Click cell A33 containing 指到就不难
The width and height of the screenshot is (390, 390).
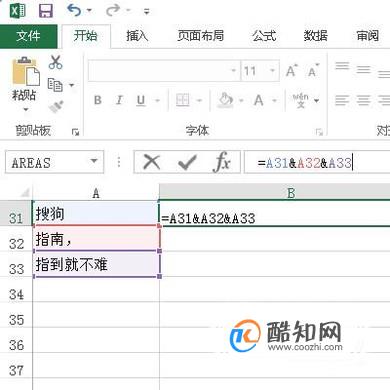pos(96,264)
